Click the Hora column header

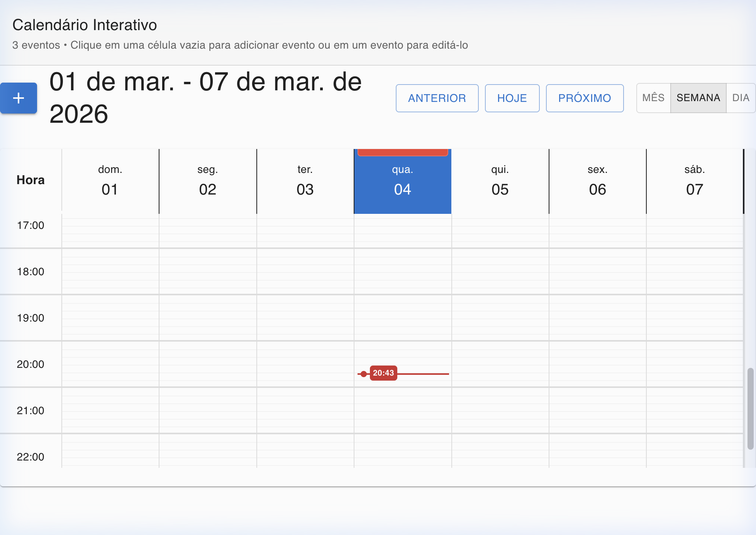click(31, 179)
